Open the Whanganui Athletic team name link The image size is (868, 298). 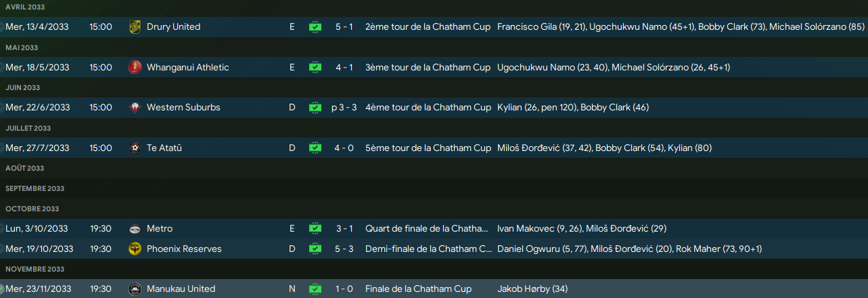(x=187, y=67)
